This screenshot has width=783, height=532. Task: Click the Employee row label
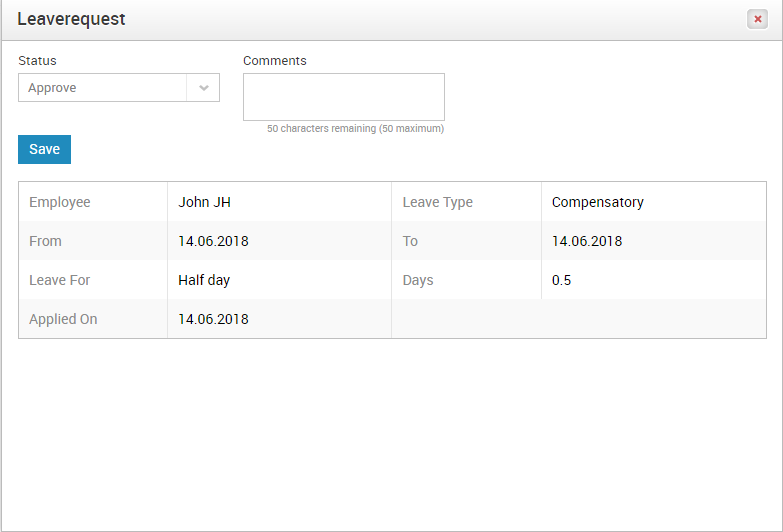59,202
